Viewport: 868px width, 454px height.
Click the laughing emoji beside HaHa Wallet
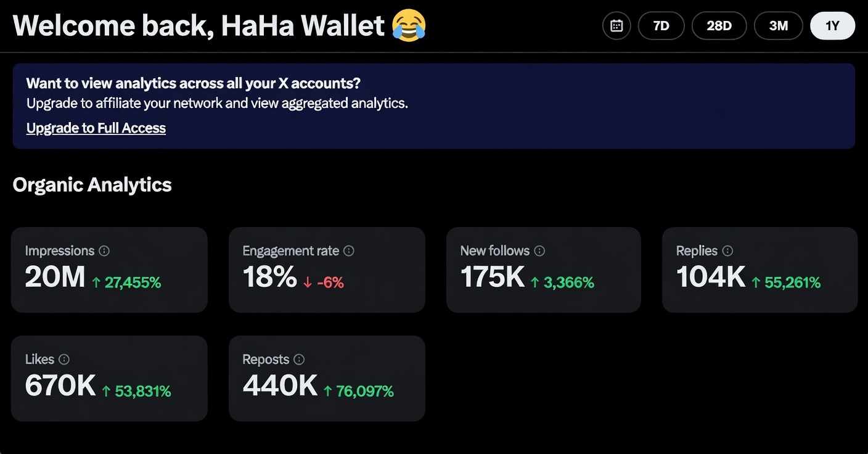[x=407, y=25]
